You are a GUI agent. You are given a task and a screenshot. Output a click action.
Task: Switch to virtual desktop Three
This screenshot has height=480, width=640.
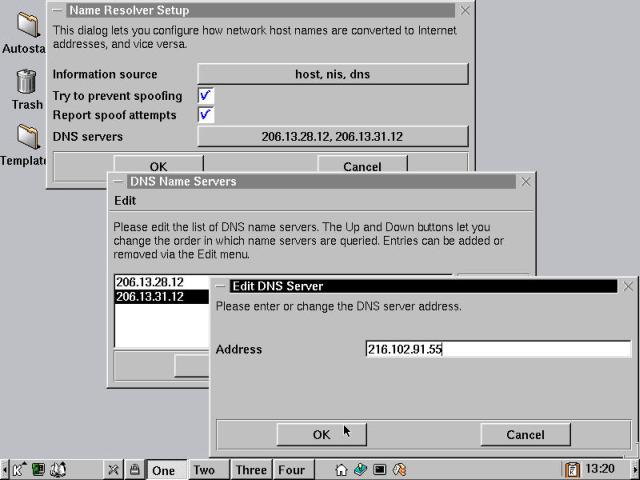(x=251, y=469)
